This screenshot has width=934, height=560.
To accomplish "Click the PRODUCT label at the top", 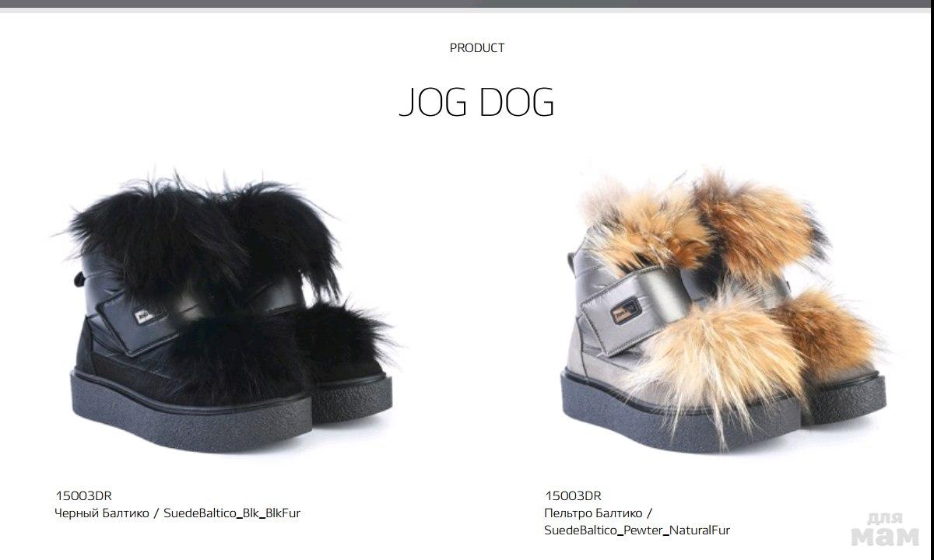I will (x=477, y=48).
